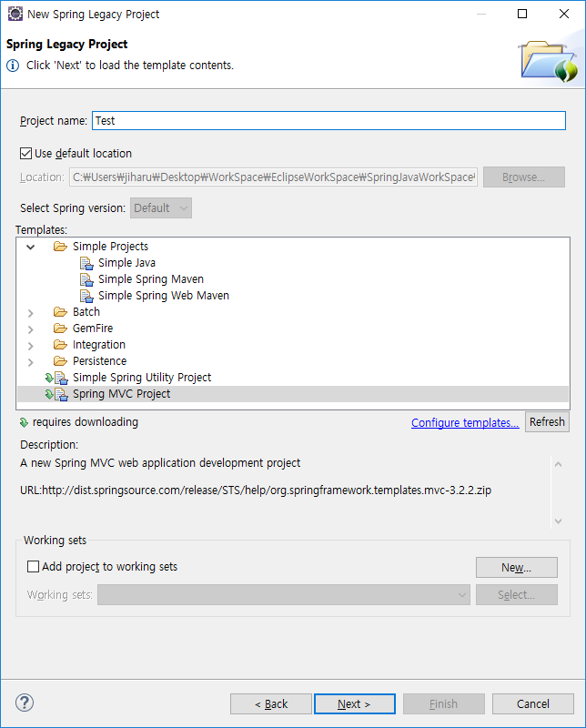Click the Simple Spring Web Maven icon
The image size is (586, 728).
[x=86, y=296]
